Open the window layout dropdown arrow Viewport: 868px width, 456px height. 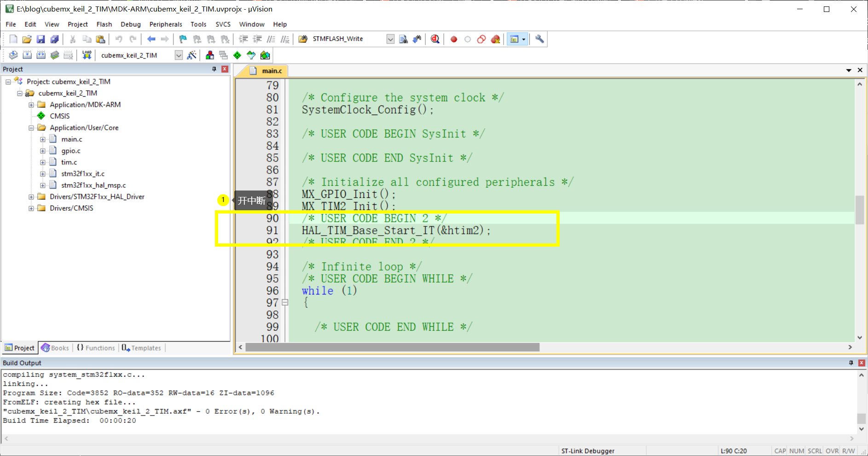tap(524, 39)
